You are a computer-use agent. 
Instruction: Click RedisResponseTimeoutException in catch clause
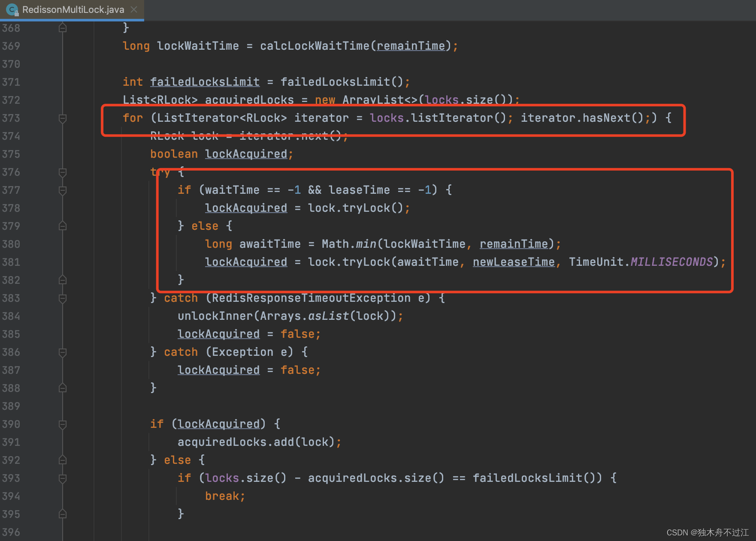click(311, 298)
